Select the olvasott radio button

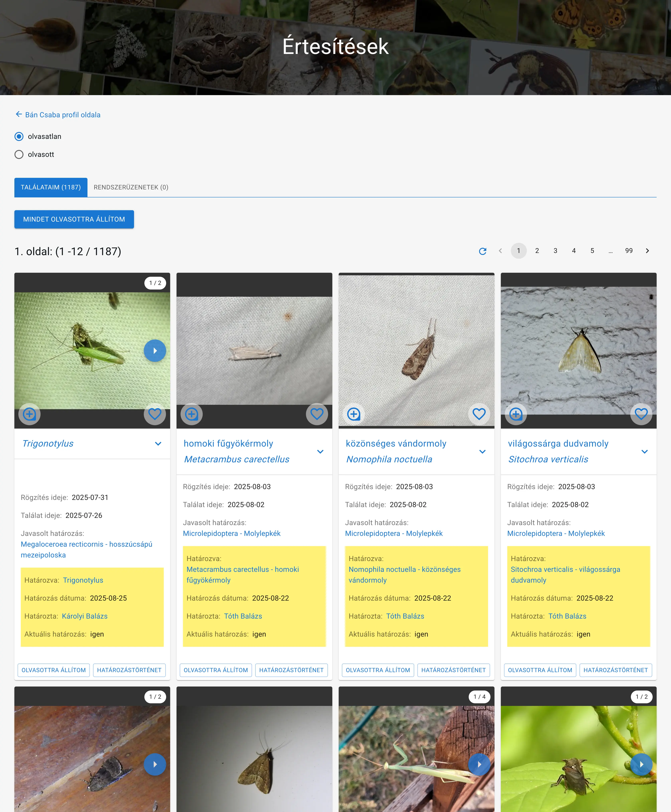click(19, 155)
